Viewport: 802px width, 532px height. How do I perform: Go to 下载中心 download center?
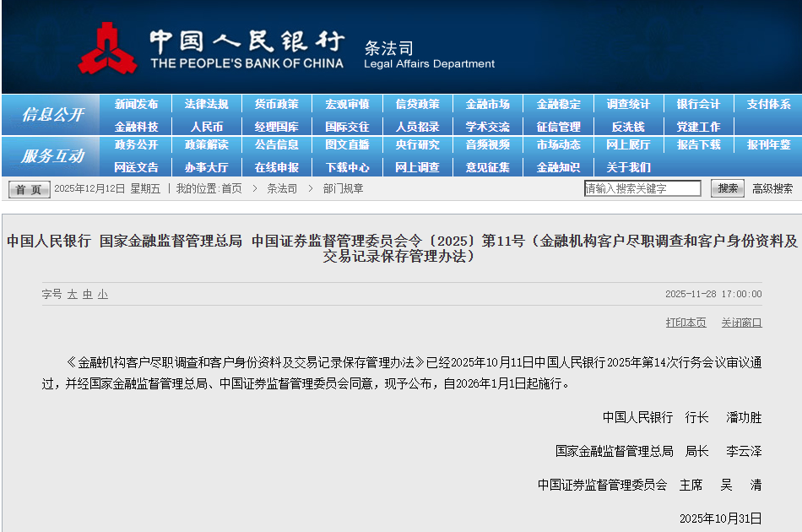click(x=347, y=167)
